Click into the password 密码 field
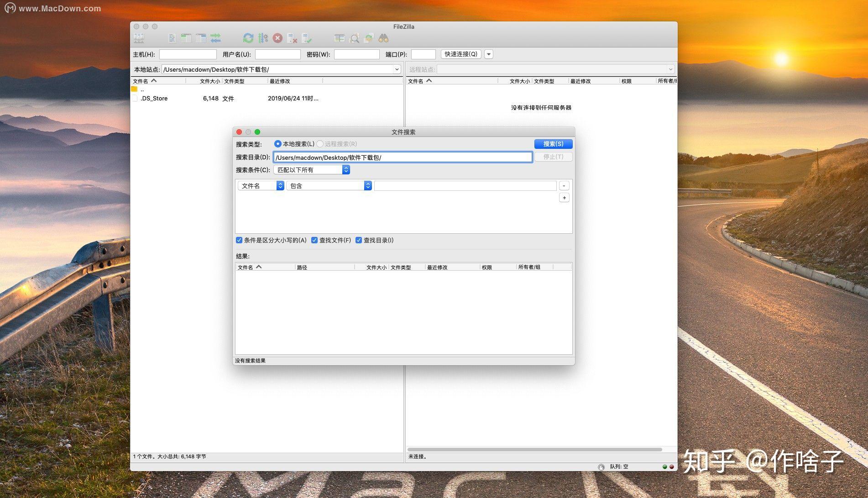This screenshot has width=868, height=498. coord(357,54)
